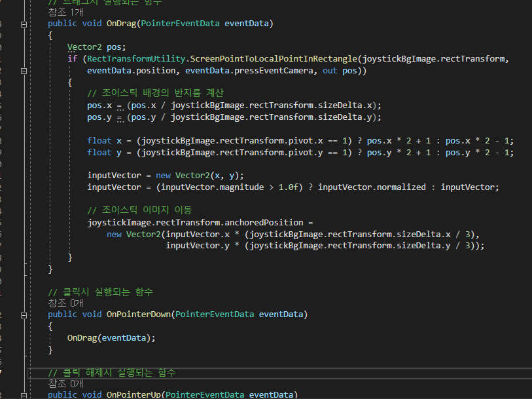Click OnPointerUp method name
The width and height of the screenshot is (532, 399).
point(133,394)
